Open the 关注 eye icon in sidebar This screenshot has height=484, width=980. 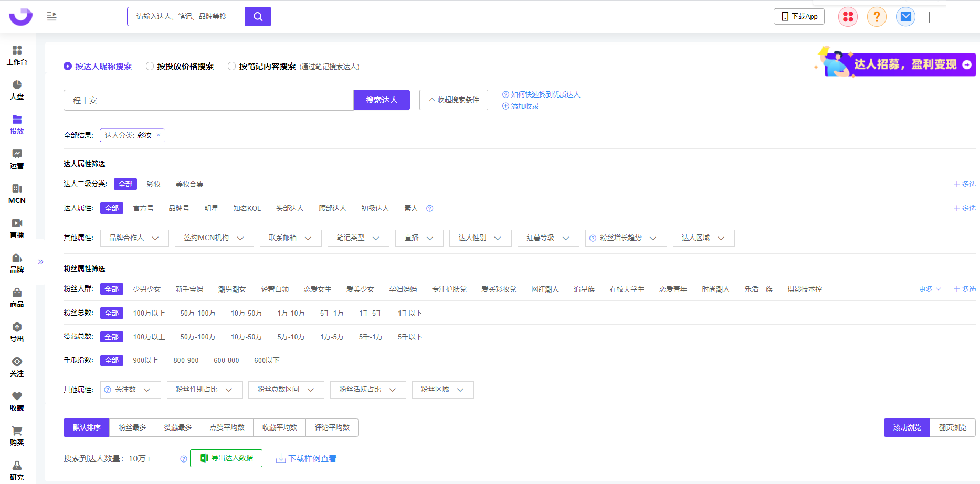17,362
